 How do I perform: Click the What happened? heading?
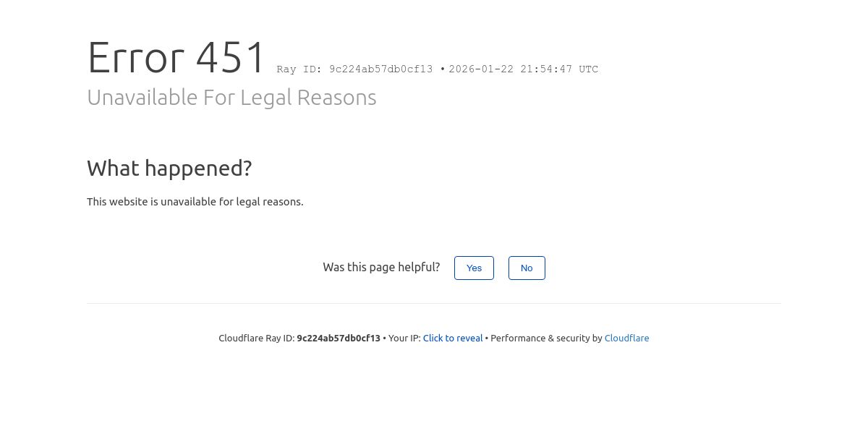pos(169,168)
